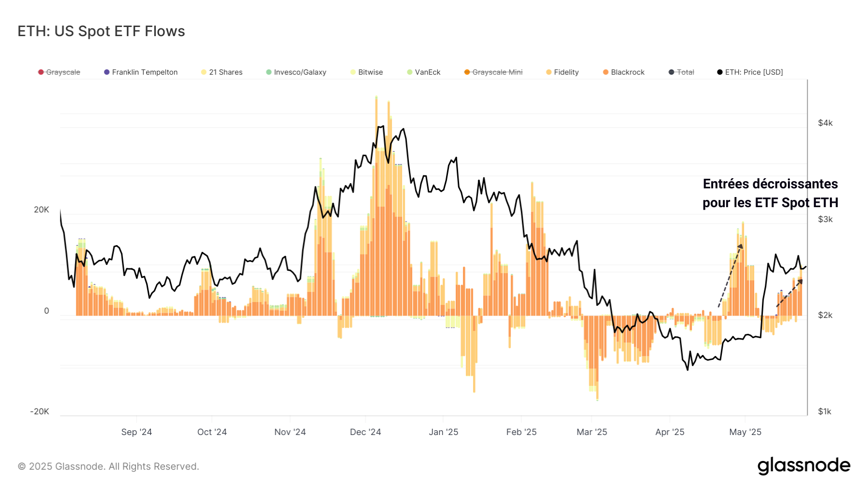
Task: Click the dark Total legend dot
Action: pyautogui.click(x=671, y=72)
